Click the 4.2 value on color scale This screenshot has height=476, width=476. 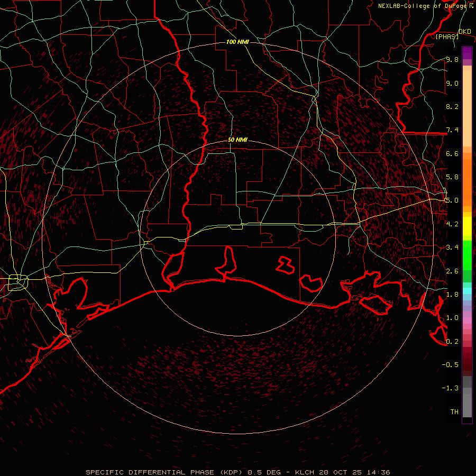click(452, 224)
